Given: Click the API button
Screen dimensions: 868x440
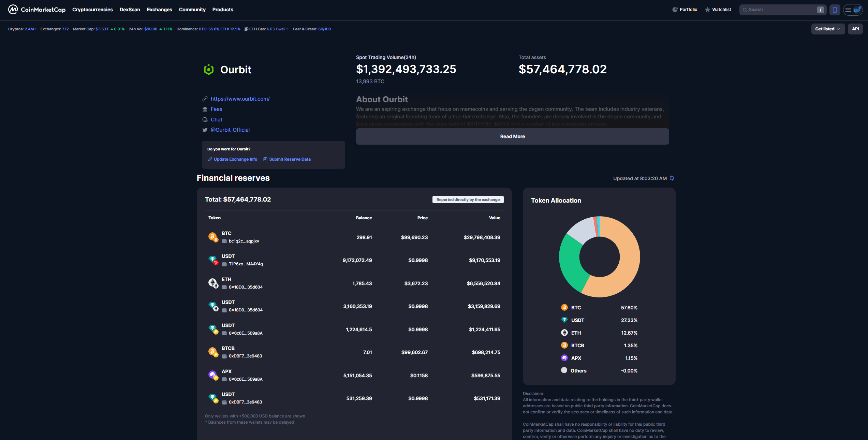Looking at the screenshot, I should (x=855, y=29).
